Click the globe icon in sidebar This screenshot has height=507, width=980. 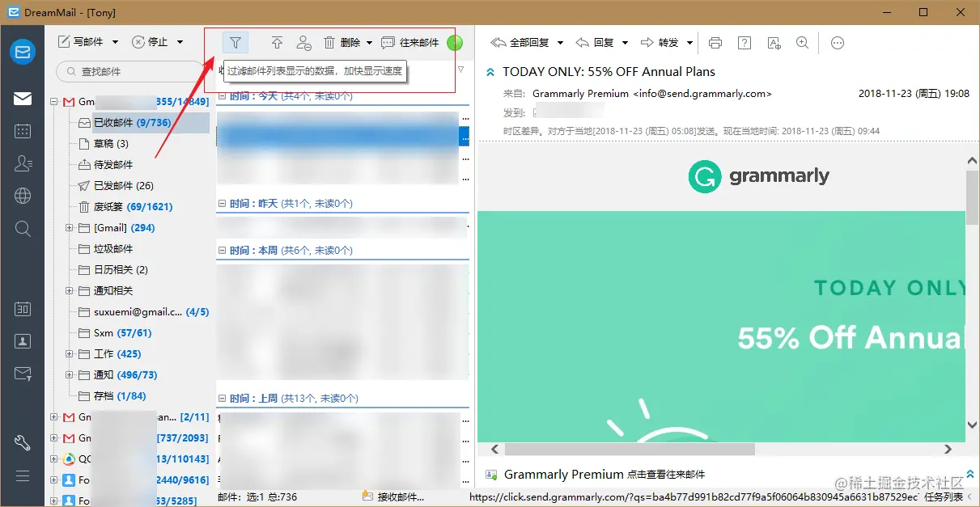point(23,196)
